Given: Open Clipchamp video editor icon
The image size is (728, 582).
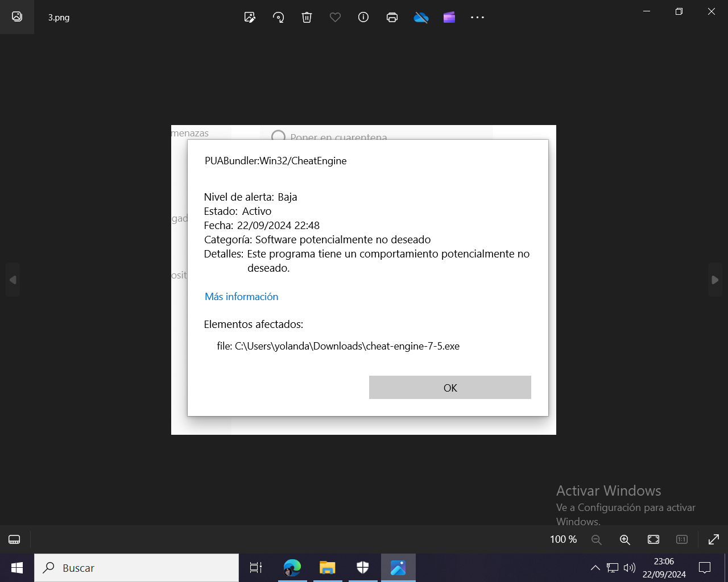Looking at the screenshot, I should point(449,17).
